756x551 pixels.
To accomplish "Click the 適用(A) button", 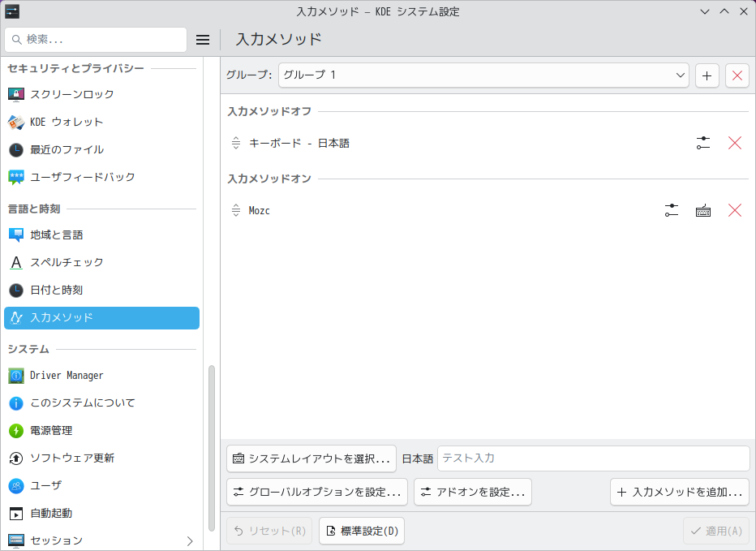I will pyautogui.click(x=716, y=532).
